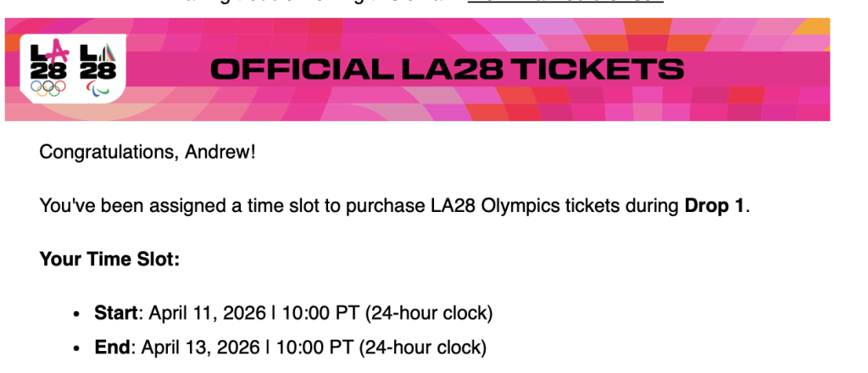Click the LA28 Paralympic logo

coord(97,67)
